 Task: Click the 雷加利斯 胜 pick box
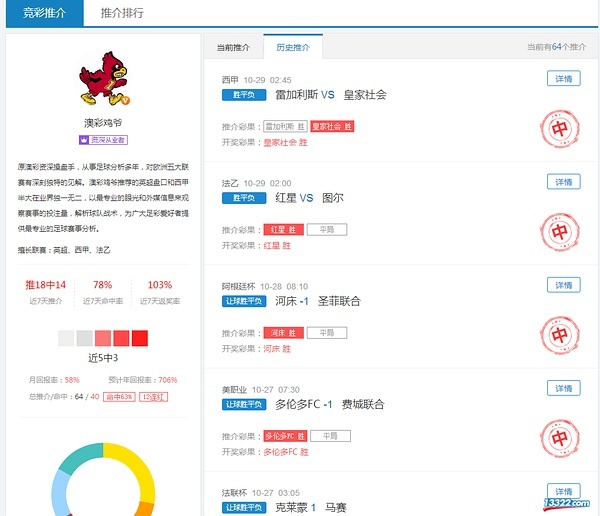(285, 126)
